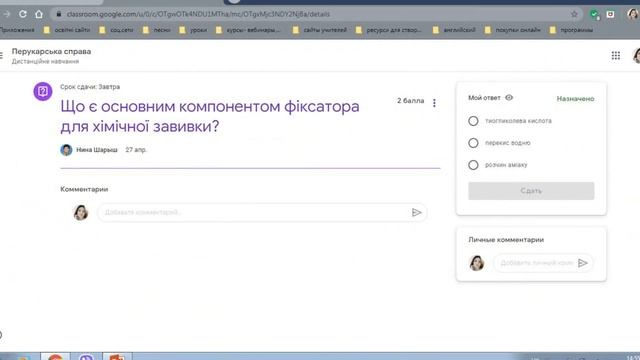This screenshot has height=360, width=640.
Task: Open the песни bookmarks folder
Action: pos(157,30)
